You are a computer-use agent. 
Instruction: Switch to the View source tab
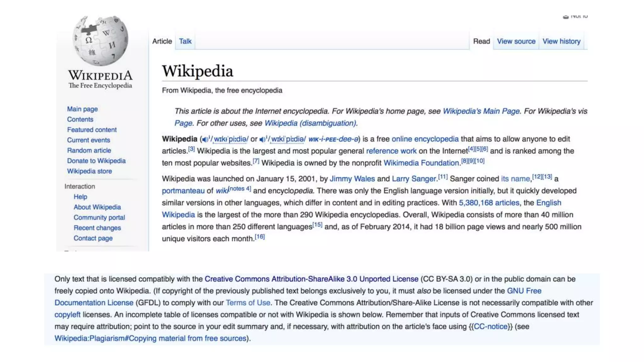516,41
